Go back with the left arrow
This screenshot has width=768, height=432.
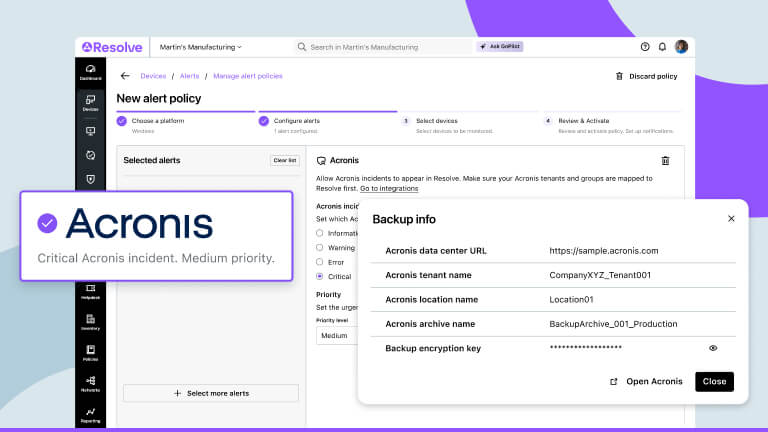125,76
